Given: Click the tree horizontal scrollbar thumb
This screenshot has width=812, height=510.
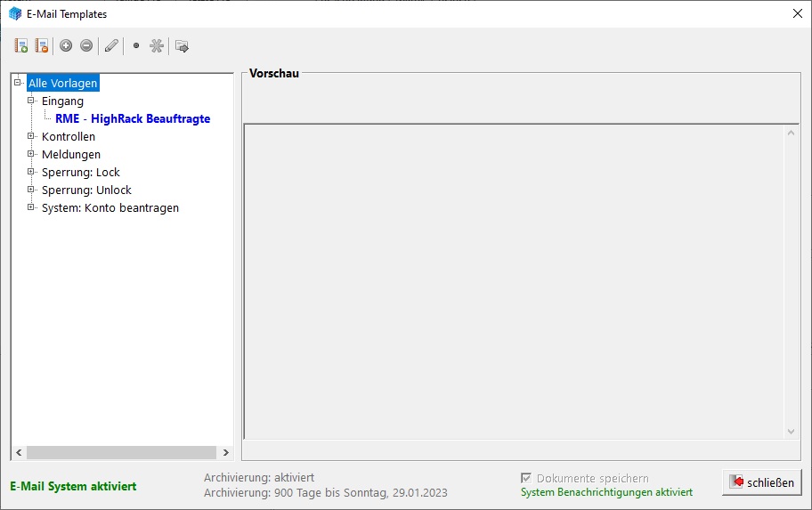Looking at the screenshot, I should [x=122, y=452].
